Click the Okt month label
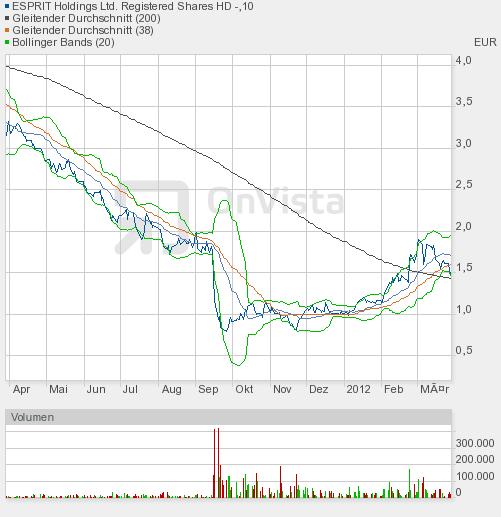 tap(244, 389)
